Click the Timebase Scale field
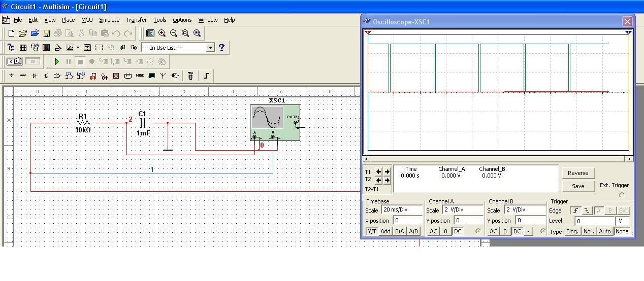This screenshot has width=644, height=281. 402,209
